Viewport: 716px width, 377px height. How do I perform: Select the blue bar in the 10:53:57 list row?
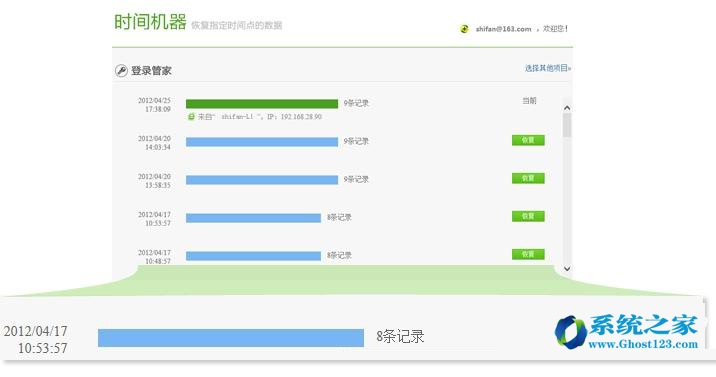pos(253,218)
